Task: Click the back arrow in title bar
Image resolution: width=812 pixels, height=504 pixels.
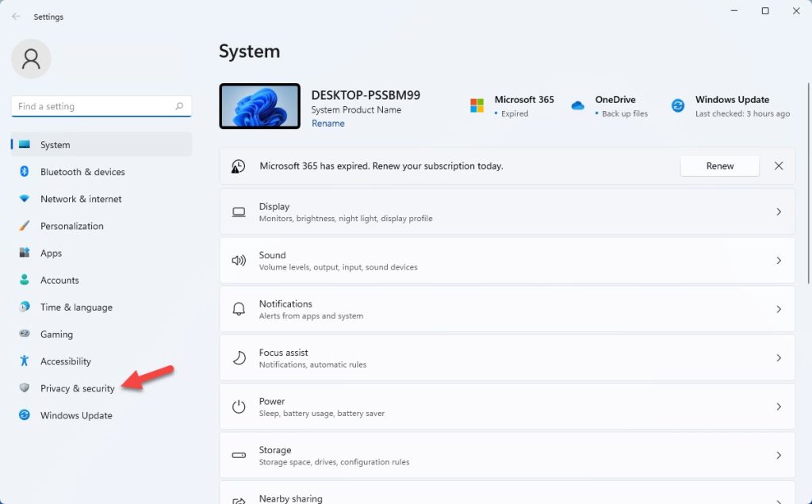Action: click(x=16, y=17)
